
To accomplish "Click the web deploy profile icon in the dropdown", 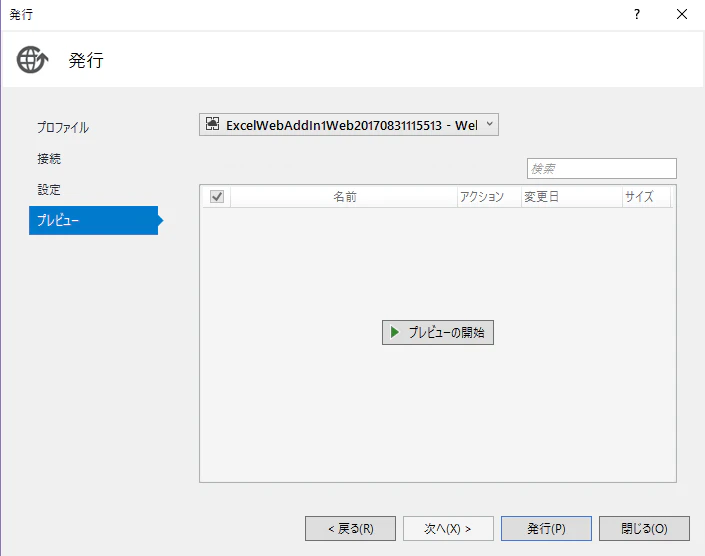I will pyautogui.click(x=212, y=124).
